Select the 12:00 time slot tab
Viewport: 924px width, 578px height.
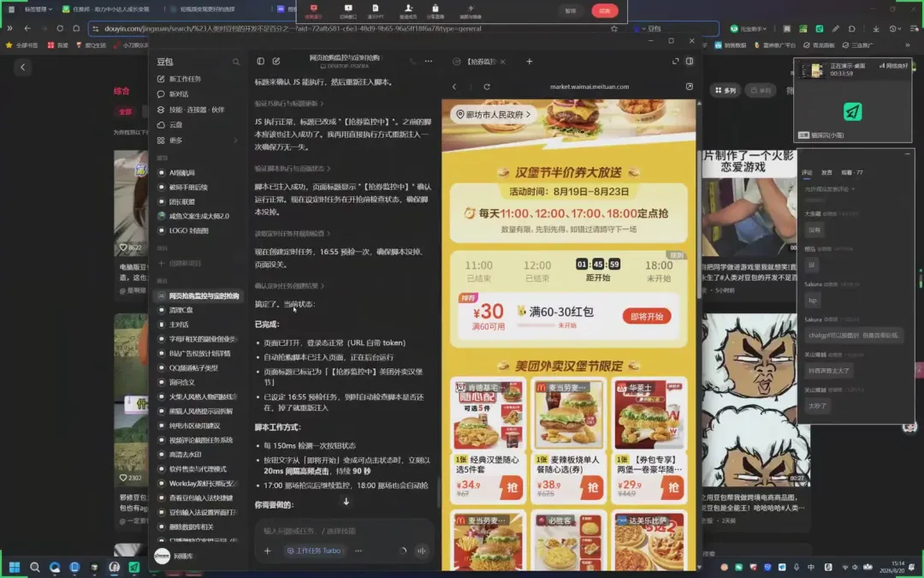pos(537,271)
